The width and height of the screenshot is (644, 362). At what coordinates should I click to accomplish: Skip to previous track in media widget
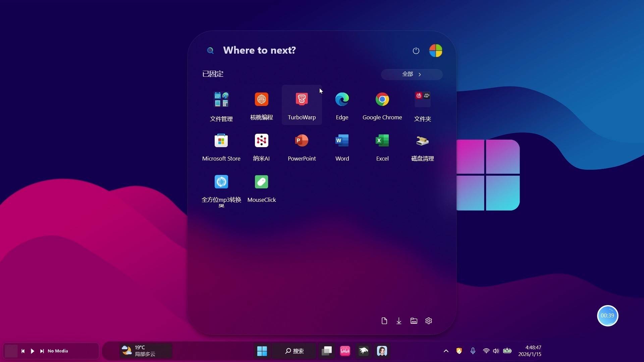23,351
